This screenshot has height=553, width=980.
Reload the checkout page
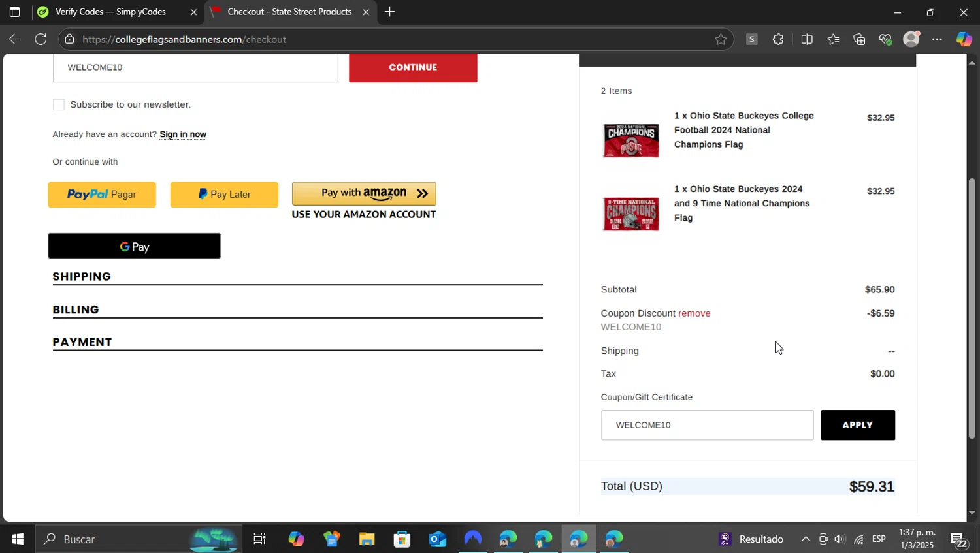[41, 39]
